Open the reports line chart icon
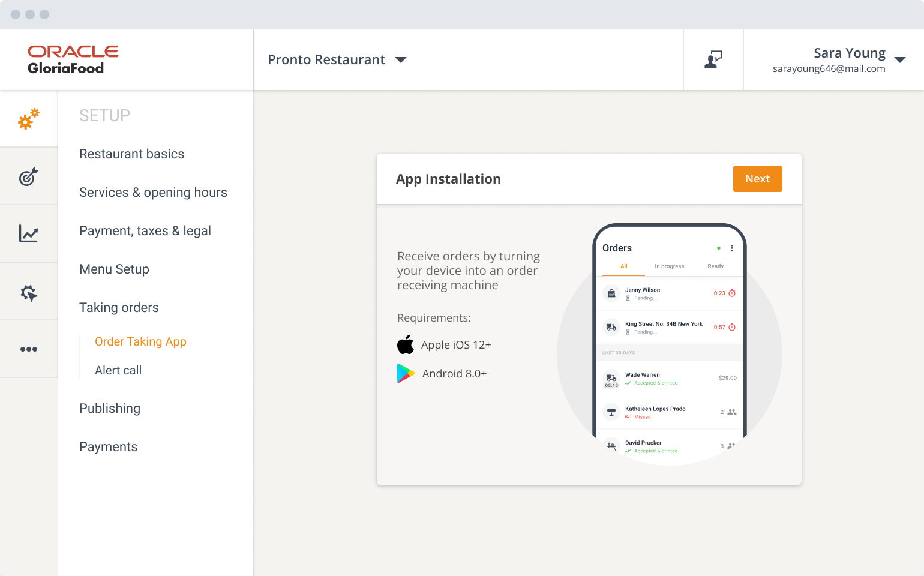Screen dimensions: 924x576 28,233
